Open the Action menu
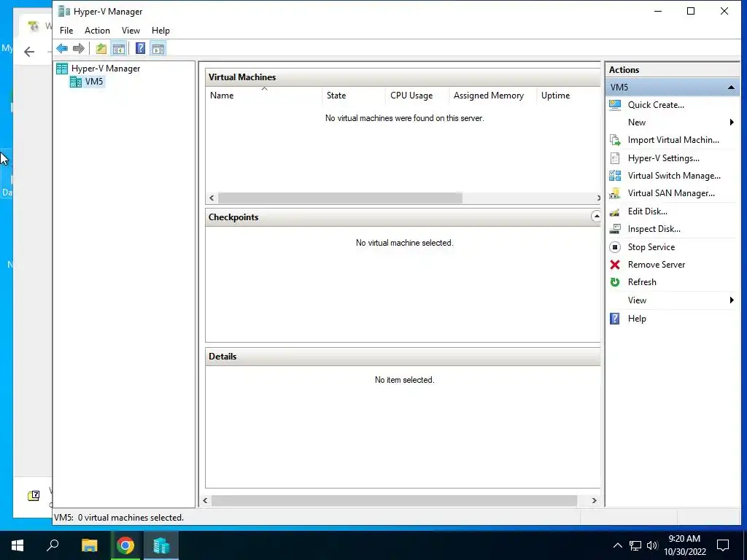This screenshot has width=747, height=560. click(97, 31)
